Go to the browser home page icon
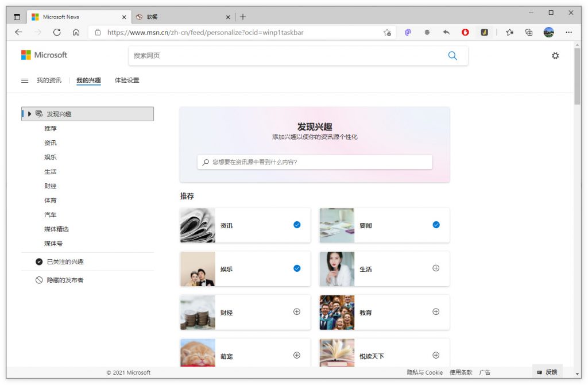This screenshot has width=588, height=385. (x=76, y=33)
